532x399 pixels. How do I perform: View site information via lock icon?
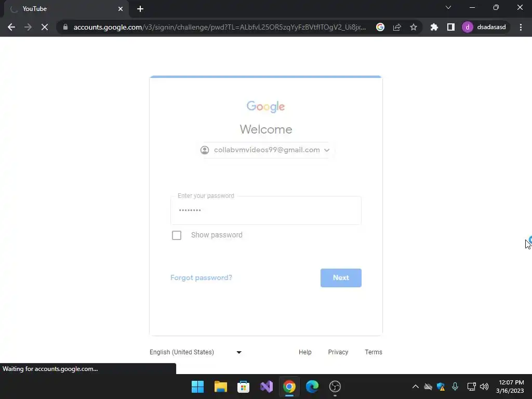(x=65, y=27)
